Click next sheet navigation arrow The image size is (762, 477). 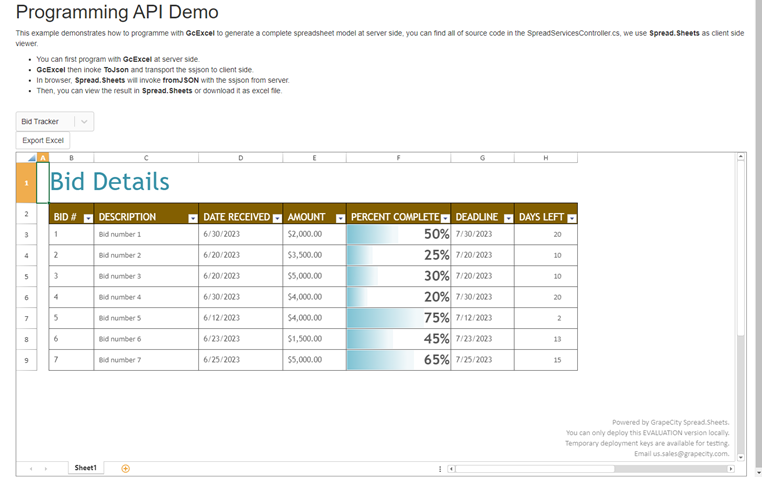(x=46, y=469)
